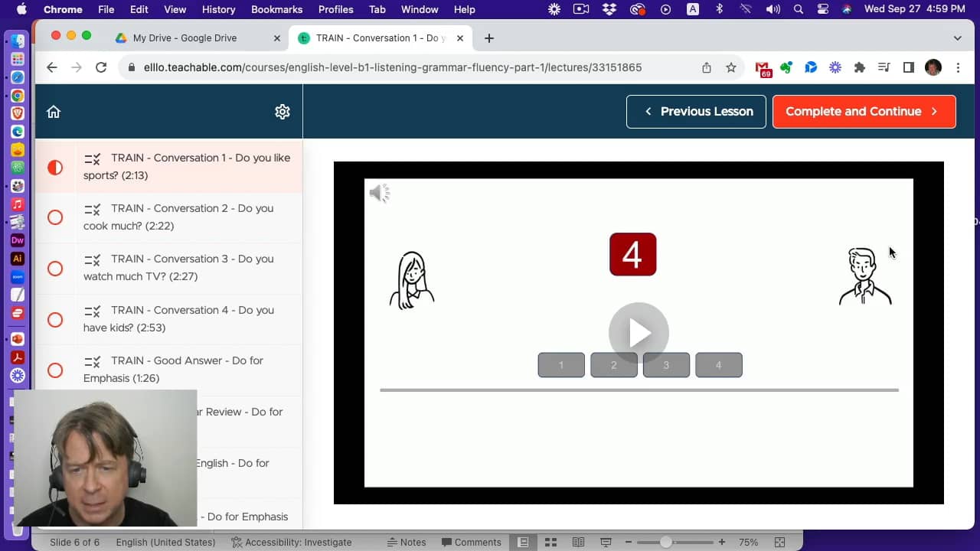
Task: Click Complete and Continue
Action: pyautogui.click(x=864, y=112)
